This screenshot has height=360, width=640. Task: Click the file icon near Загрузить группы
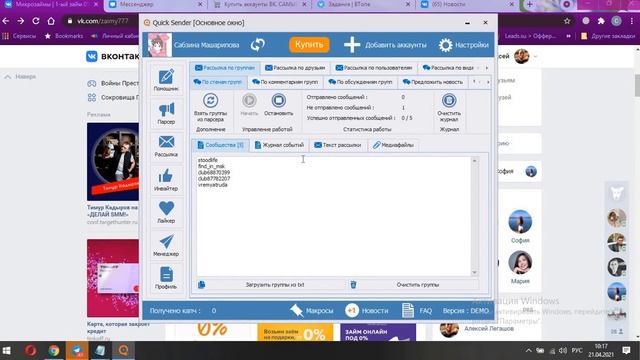coord(202,284)
